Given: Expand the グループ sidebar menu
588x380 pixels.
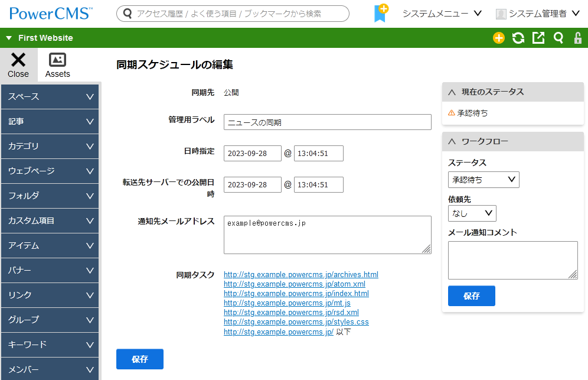Looking at the screenshot, I should pyautogui.click(x=50, y=320).
